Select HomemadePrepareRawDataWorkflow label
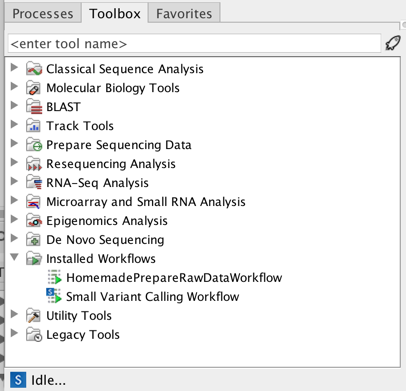Screen dimensions: 406x391 tap(174, 278)
